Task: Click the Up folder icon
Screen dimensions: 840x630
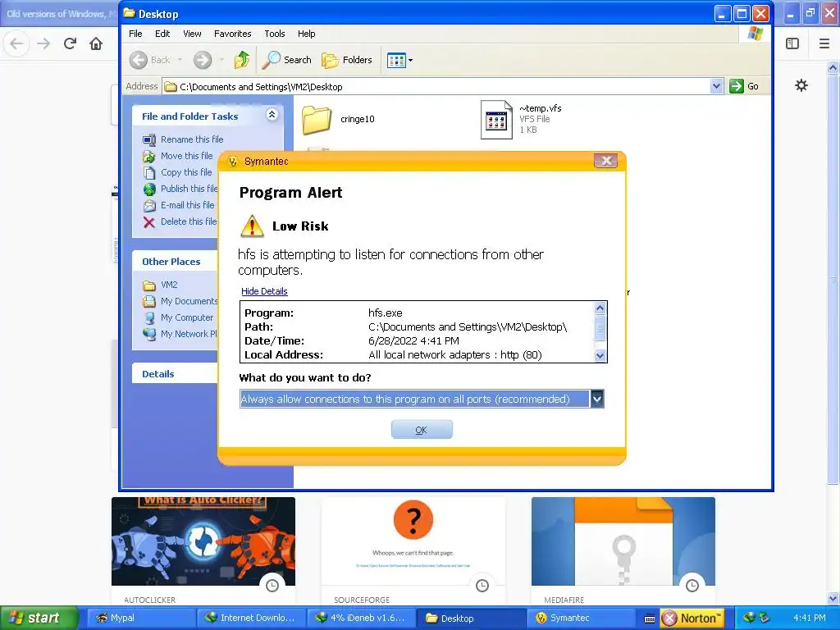Action: coord(242,60)
